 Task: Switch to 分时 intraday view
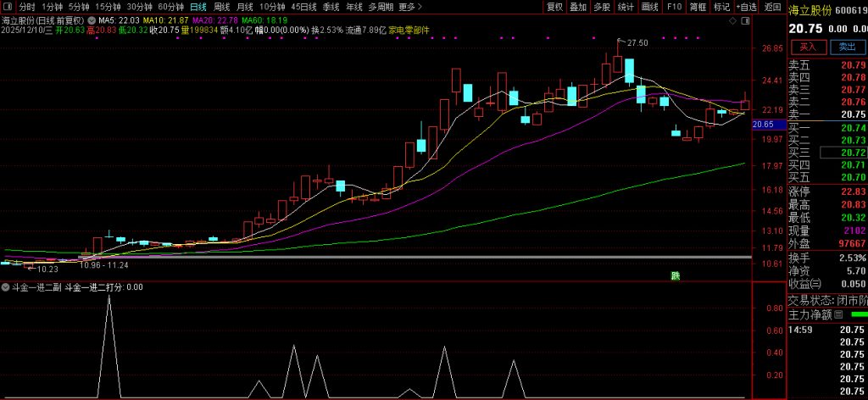(27, 7)
